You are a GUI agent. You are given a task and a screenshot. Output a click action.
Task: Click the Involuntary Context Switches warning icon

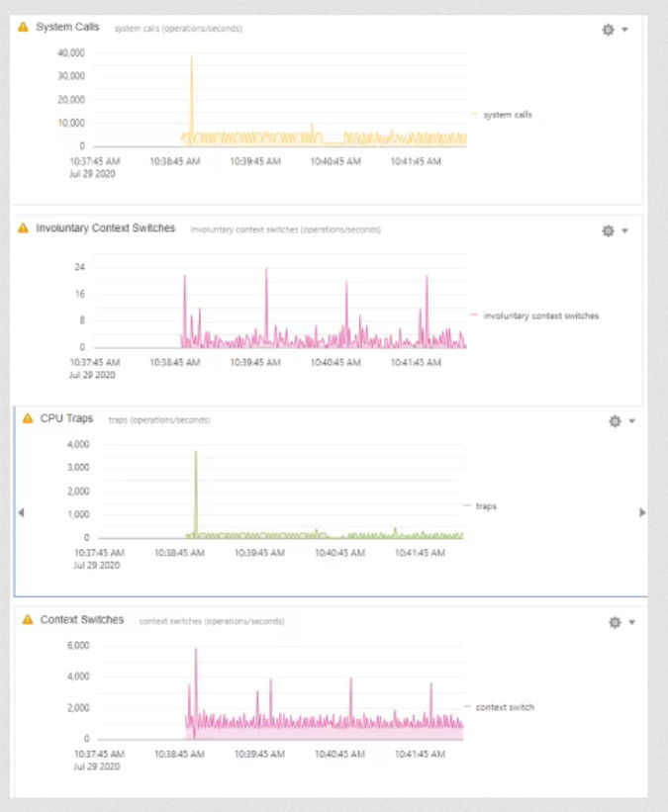point(24,228)
